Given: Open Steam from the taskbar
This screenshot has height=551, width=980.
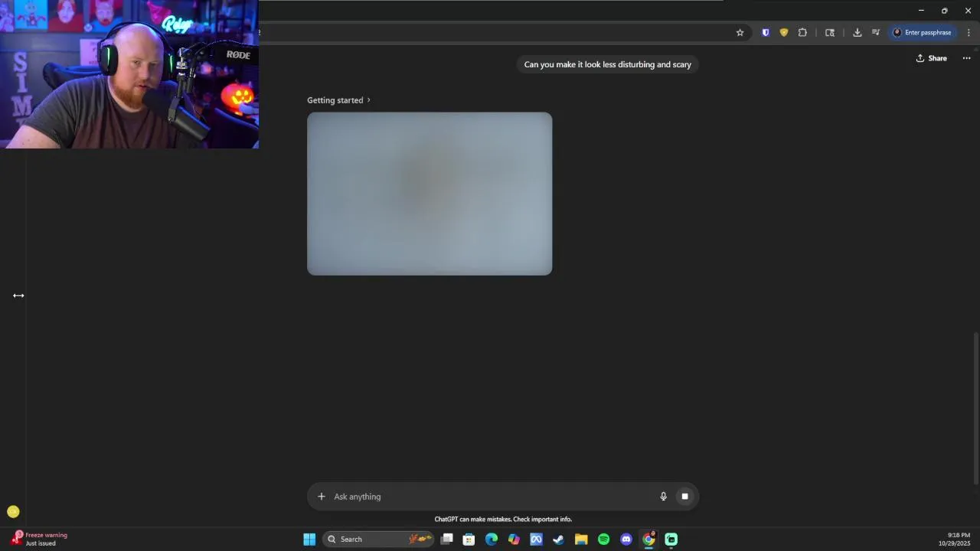Looking at the screenshot, I should tap(559, 540).
